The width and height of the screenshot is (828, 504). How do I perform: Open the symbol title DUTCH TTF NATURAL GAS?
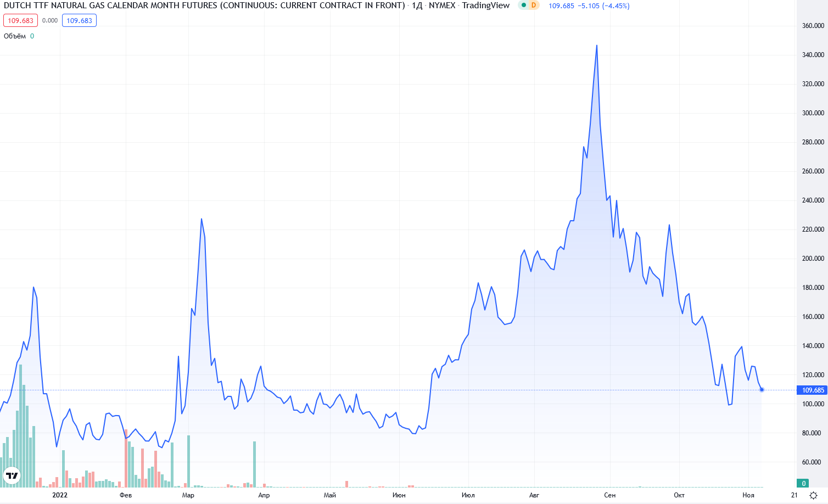203,5
